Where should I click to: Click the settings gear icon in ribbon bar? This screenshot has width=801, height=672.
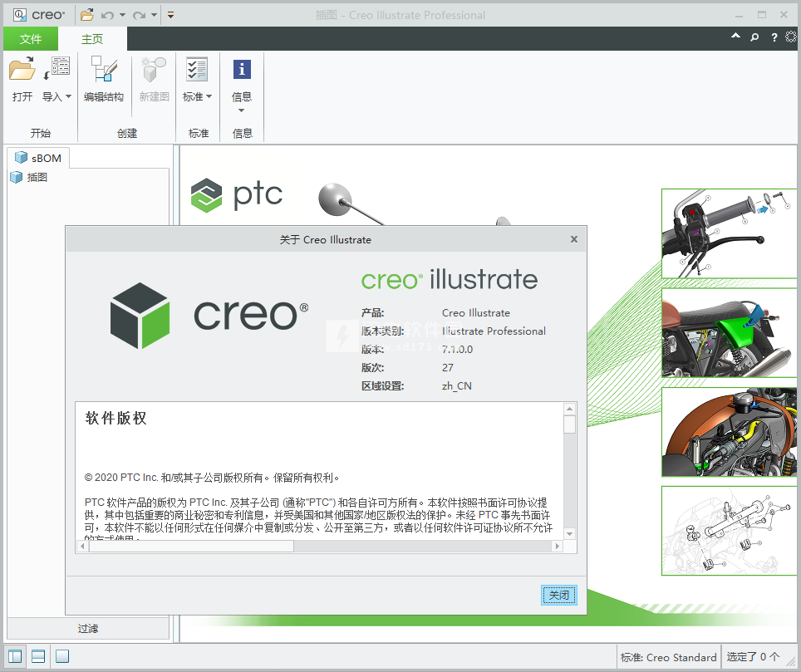[x=790, y=37]
